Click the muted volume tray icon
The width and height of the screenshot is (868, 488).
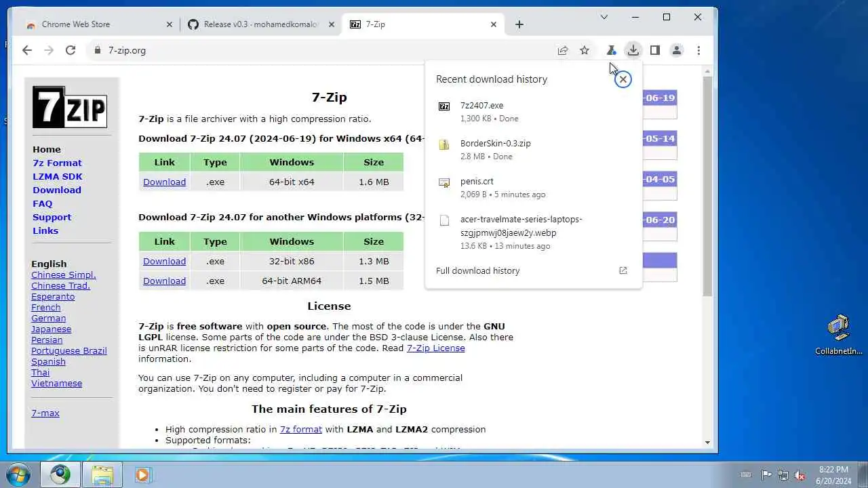point(800,475)
